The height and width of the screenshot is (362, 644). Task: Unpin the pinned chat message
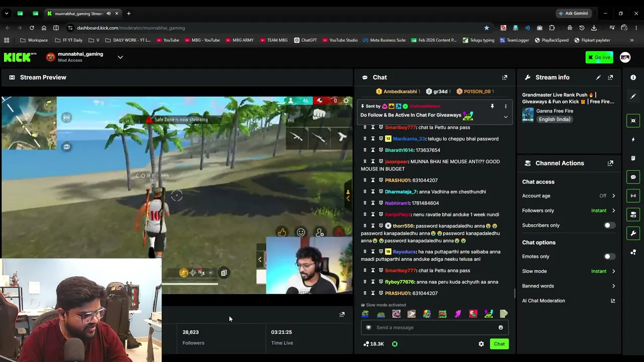492,107
